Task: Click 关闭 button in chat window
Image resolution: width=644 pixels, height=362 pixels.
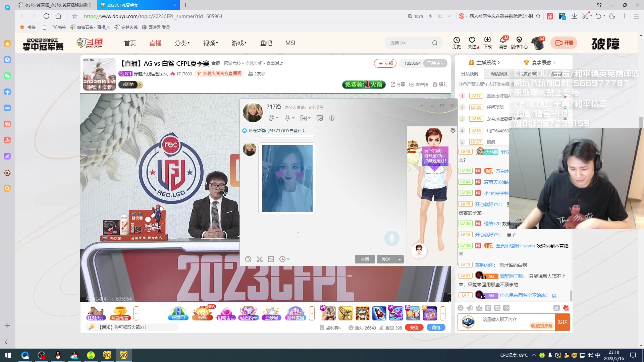Action: (x=365, y=259)
